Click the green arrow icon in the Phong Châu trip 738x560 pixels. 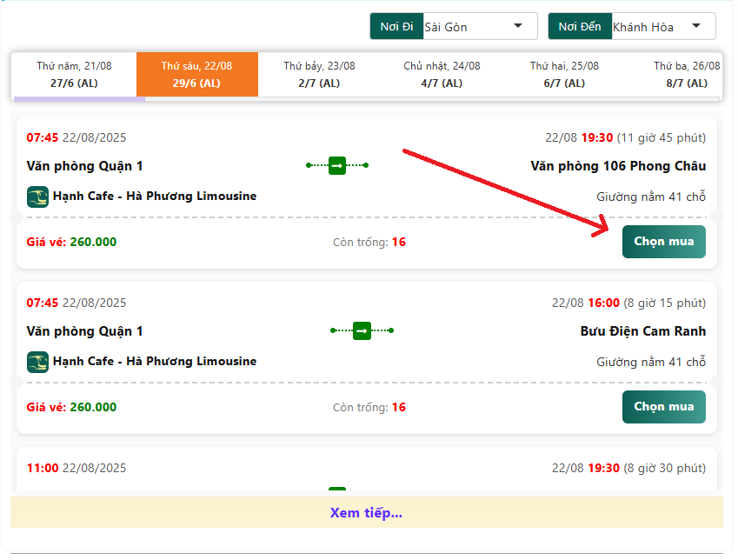click(x=337, y=165)
